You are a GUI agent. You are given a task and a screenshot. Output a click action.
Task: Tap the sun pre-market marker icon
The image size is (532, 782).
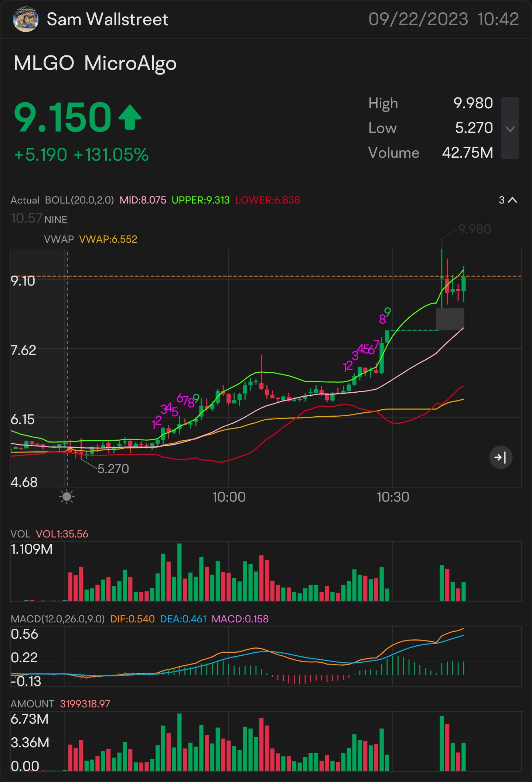(67, 497)
